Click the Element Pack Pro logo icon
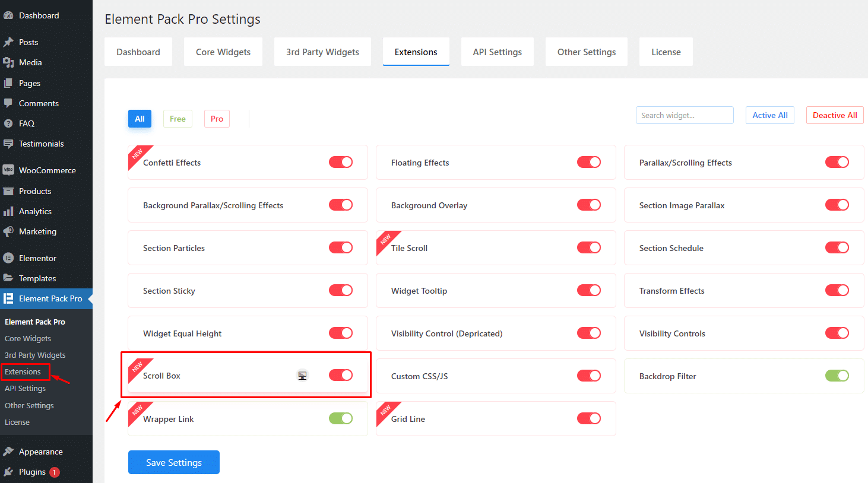This screenshot has width=868, height=483. click(x=8, y=298)
